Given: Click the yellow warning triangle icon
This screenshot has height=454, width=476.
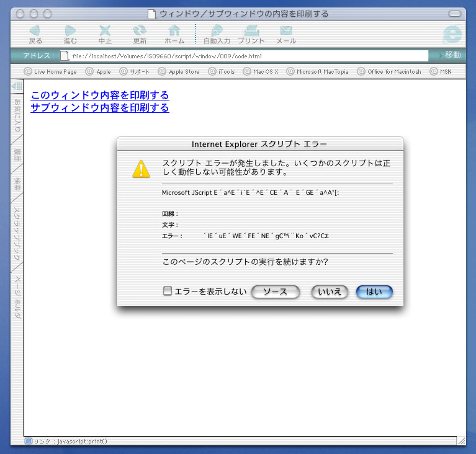Looking at the screenshot, I should (x=141, y=169).
